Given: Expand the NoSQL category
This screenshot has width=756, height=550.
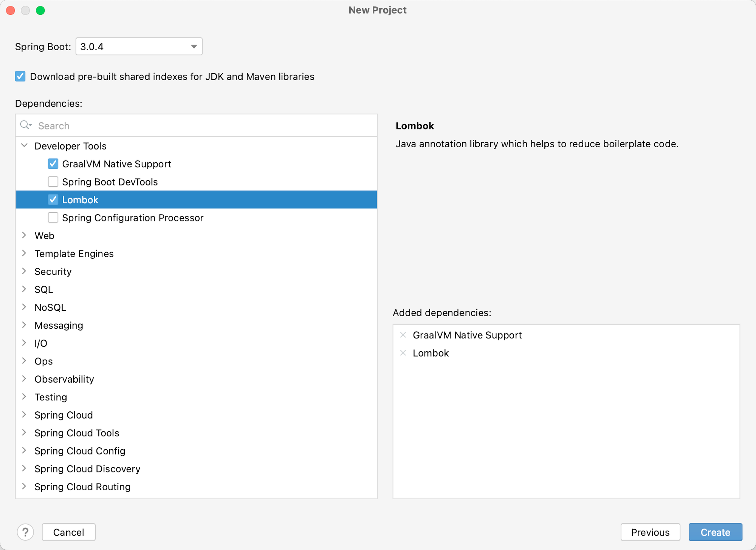Looking at the screenshot, I should coord(25,307).
